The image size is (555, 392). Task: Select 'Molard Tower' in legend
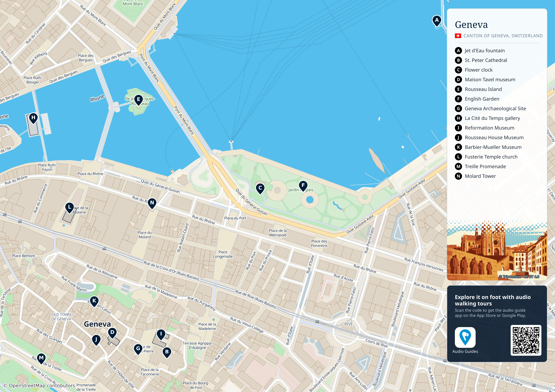(x=480, y=176)
